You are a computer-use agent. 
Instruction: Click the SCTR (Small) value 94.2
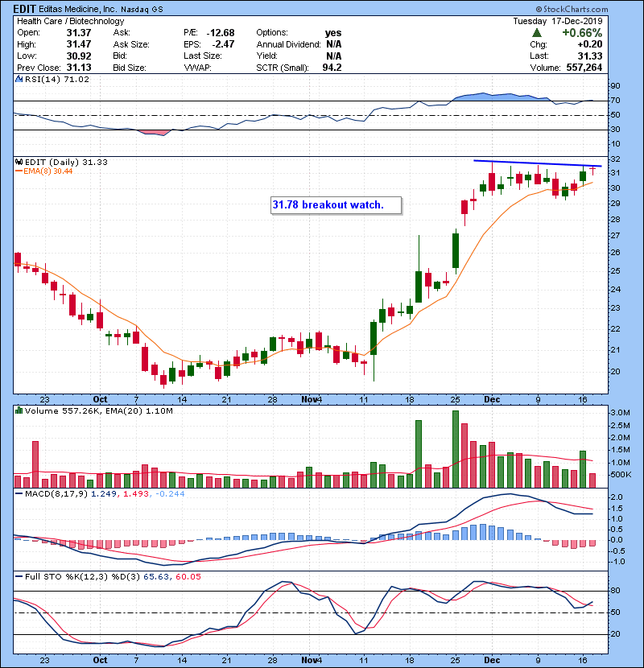point(332,68)
